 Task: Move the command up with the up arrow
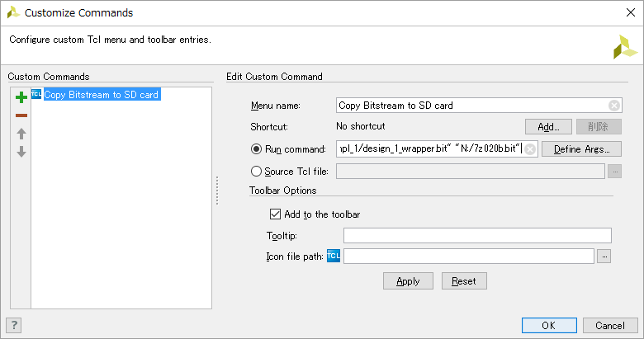click(21, 134)
